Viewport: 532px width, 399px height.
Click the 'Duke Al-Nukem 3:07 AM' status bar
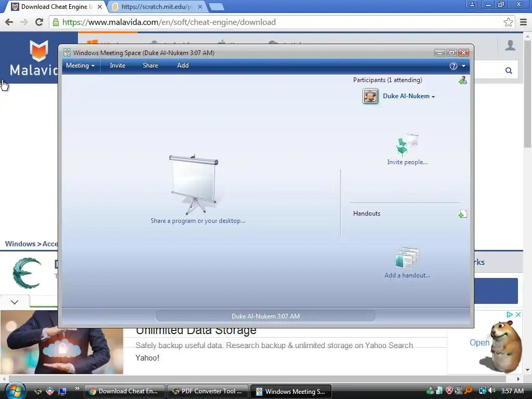[265, 316]
